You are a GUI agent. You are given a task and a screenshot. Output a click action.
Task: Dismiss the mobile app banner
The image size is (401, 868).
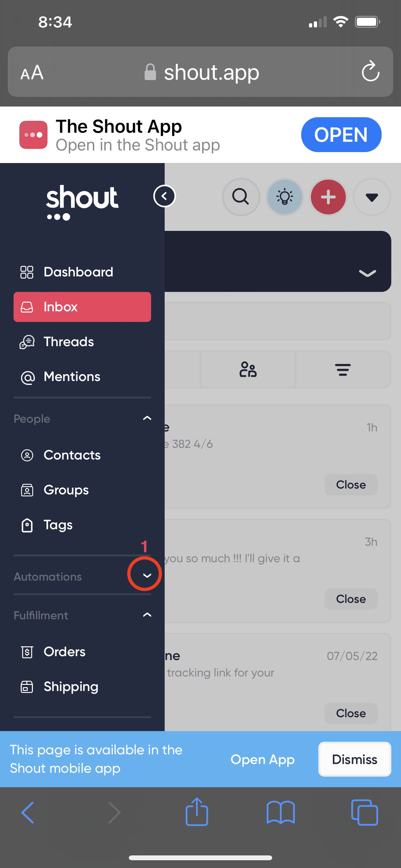click(355, 759)
